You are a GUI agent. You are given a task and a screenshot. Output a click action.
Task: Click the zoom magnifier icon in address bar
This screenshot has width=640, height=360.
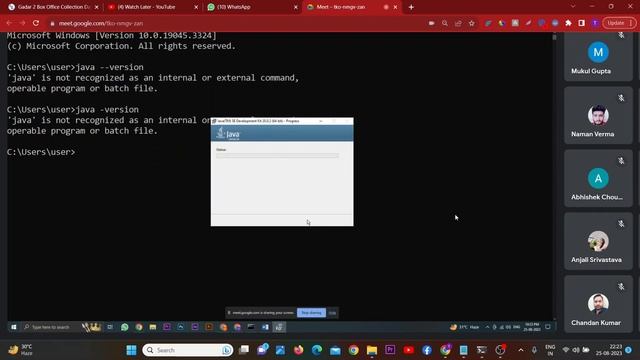pyautogui.click(x=445, y=23)
